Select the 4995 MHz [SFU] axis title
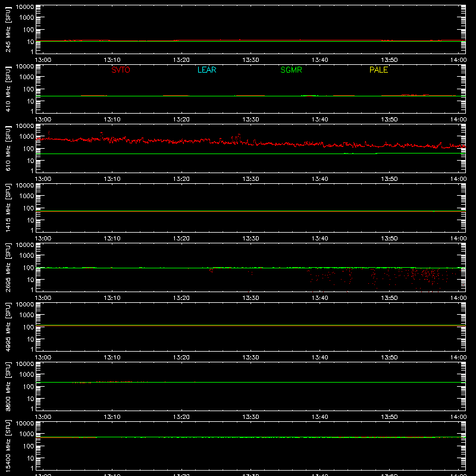Viewport: 476px width, 476px height. click(8, 327)
